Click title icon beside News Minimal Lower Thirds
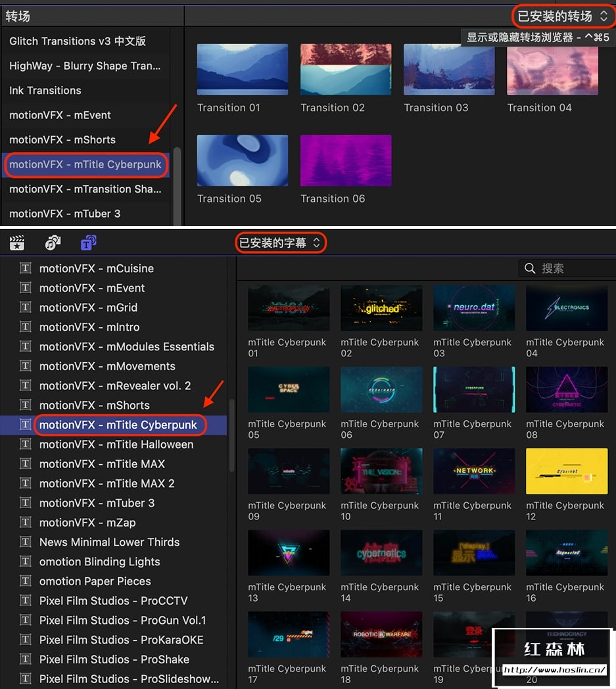The image size is (616, 689). point(26,542)
